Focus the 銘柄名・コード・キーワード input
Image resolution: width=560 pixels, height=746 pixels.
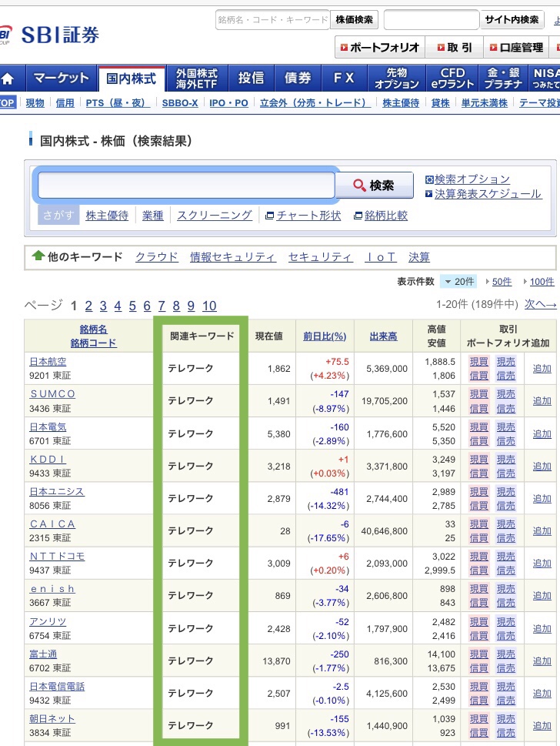(272, 20)
